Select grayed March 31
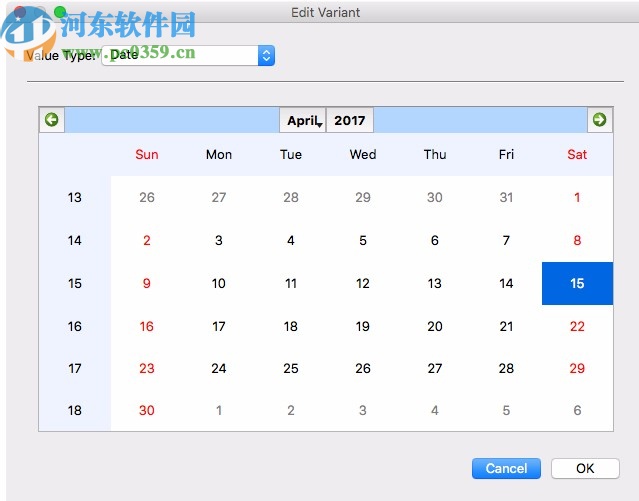The image size is (639, 501). (506, 197)
